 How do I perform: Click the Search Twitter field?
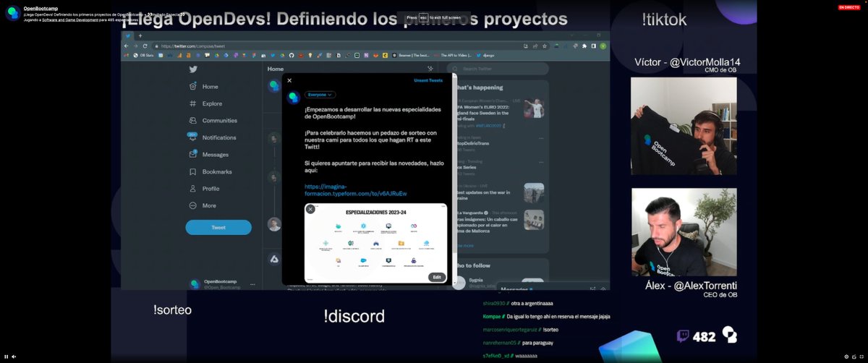coord(498,69)
